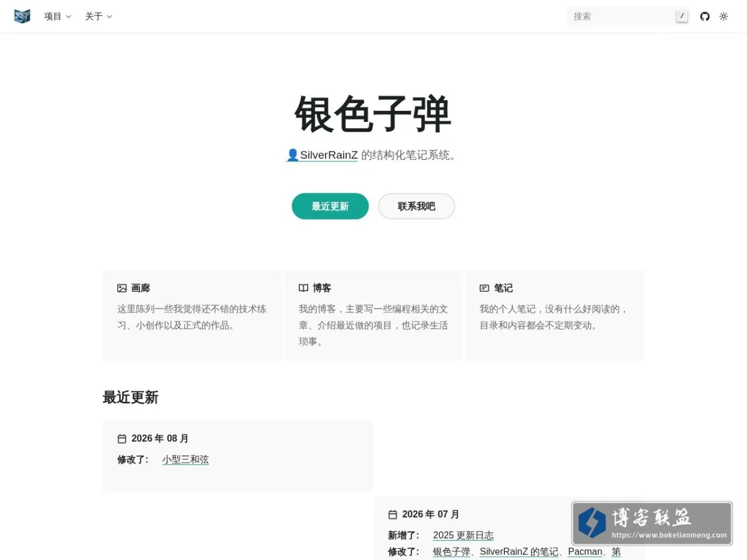Viewport: 747px width, 560px height.
Task: Click the 联系我吧 button
Action: click(416, 206)
